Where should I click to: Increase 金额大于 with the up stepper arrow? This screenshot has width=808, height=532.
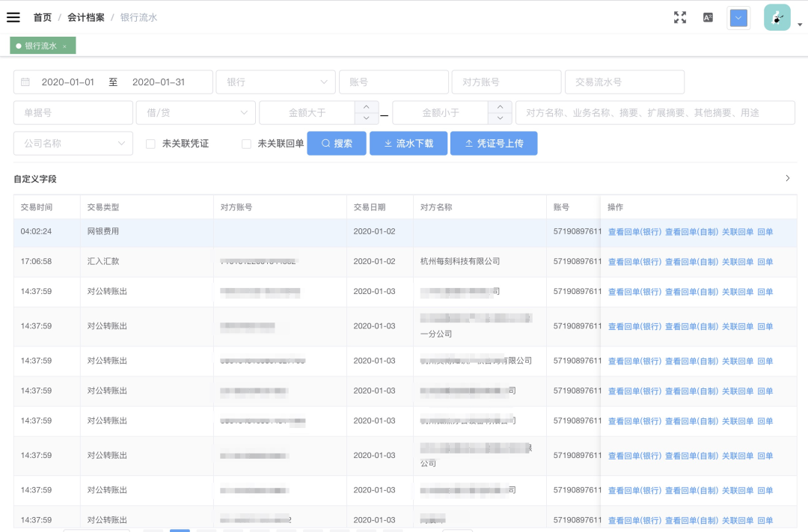(x=367, y=107)
